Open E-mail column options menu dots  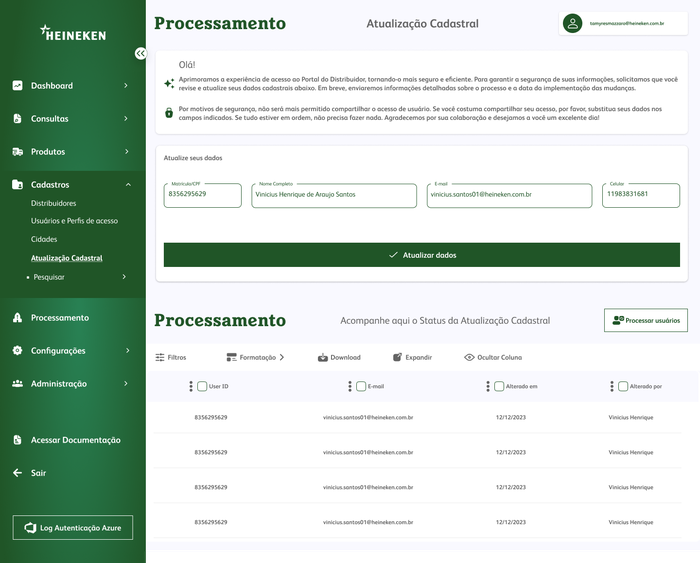tap(350, 386)
